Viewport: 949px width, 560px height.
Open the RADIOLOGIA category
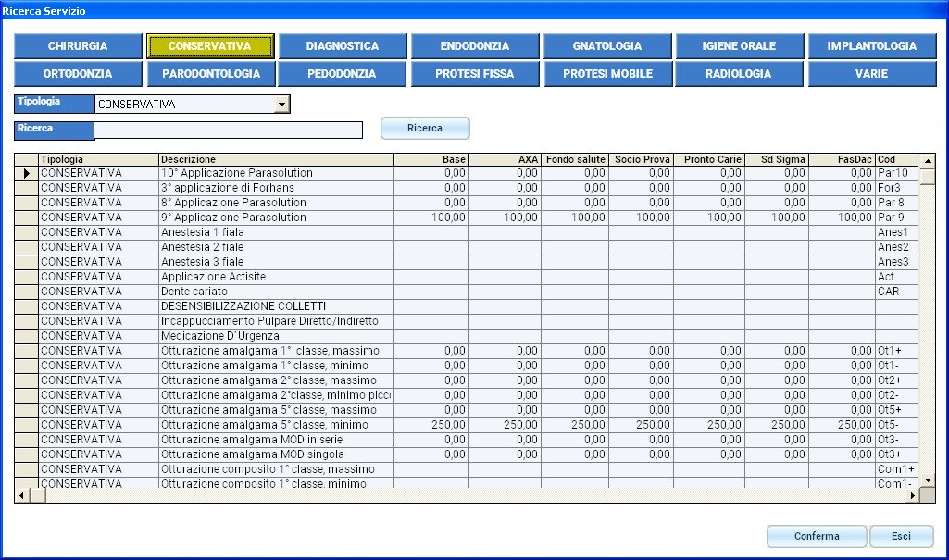pyautogui.click(x=738, y=73)
